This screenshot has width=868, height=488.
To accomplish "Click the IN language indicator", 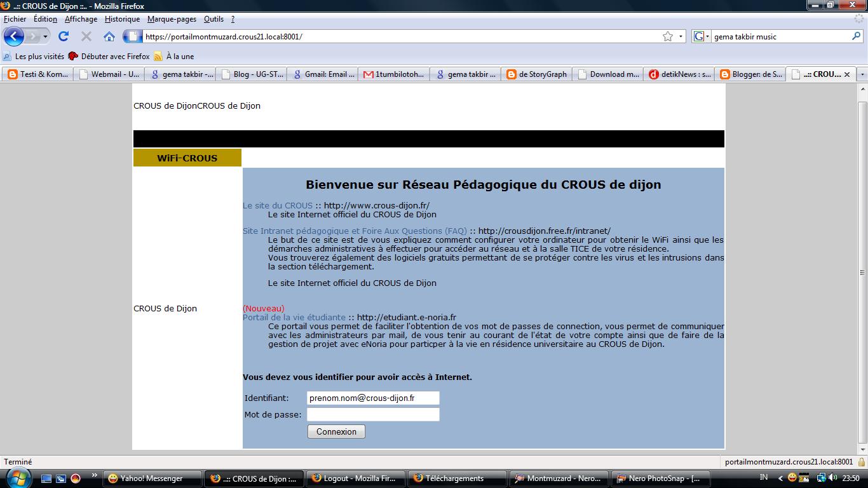I will [x=764, y=477].
